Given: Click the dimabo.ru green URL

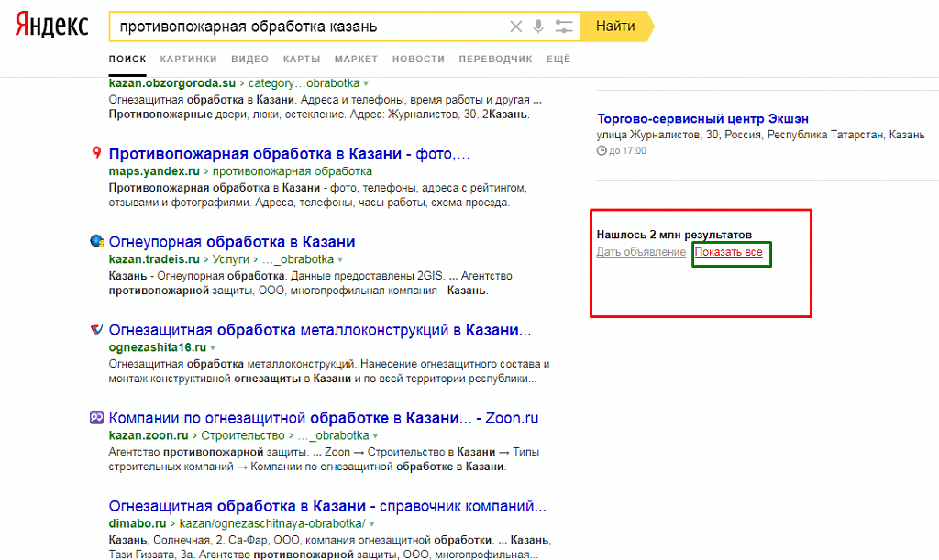Looking at the screenshot, I should tap(138, 523).
